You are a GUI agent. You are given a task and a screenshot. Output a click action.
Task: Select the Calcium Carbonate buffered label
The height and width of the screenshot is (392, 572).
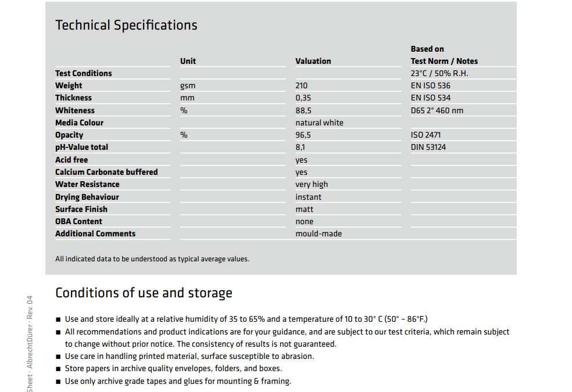(106, 172)
